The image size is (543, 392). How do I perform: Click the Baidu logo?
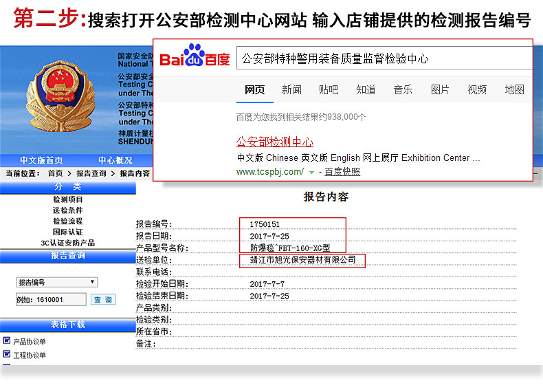point(195,56)
